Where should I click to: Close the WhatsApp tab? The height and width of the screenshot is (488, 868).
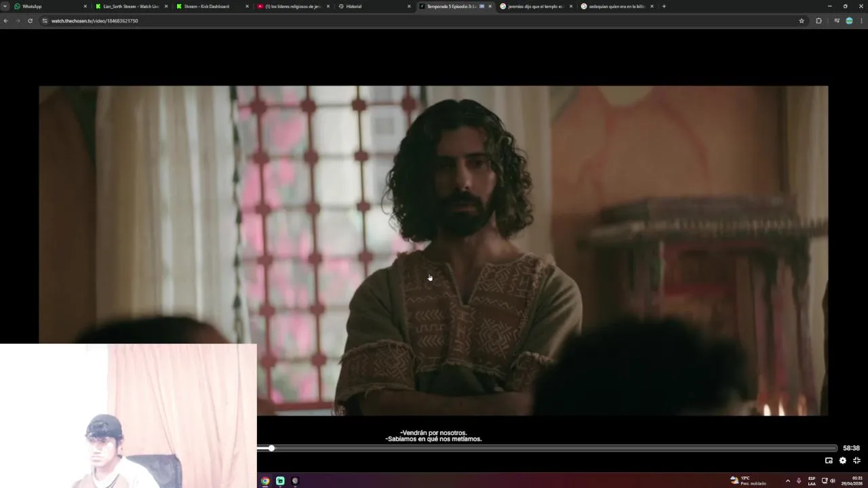coord(85,6)
